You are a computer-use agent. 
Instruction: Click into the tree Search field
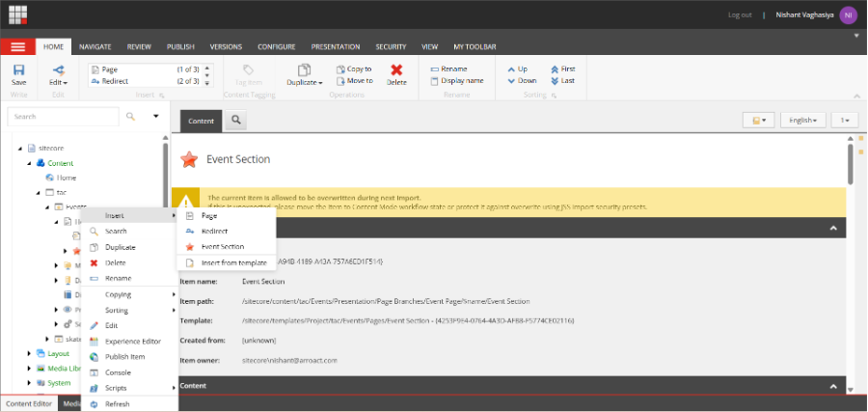click(x=63, y=117)
